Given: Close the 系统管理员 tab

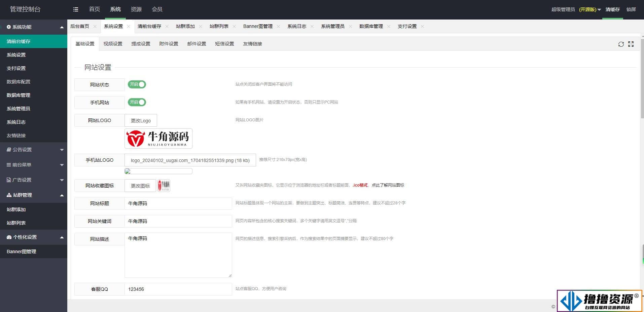Looking at the screenshot, I should pos(350,27).
